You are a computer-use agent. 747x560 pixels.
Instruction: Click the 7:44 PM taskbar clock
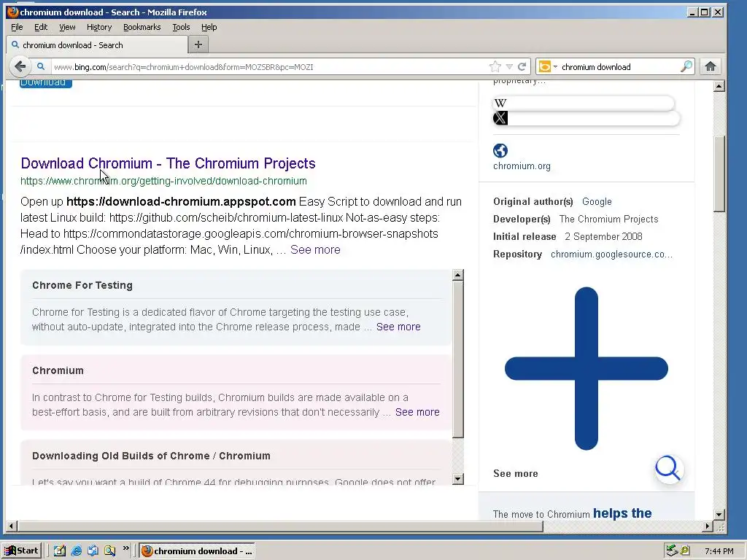[x=719, y=551]
